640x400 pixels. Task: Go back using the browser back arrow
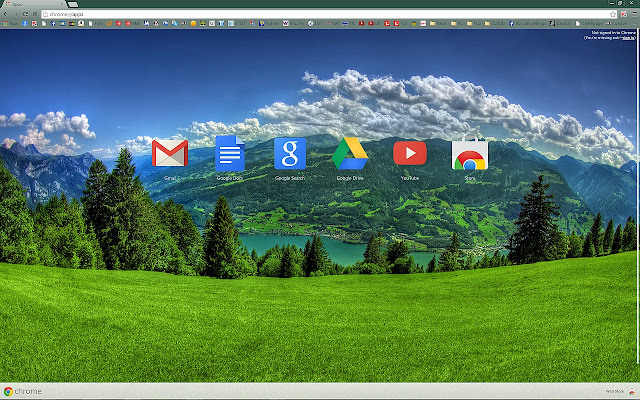point(5,14)
